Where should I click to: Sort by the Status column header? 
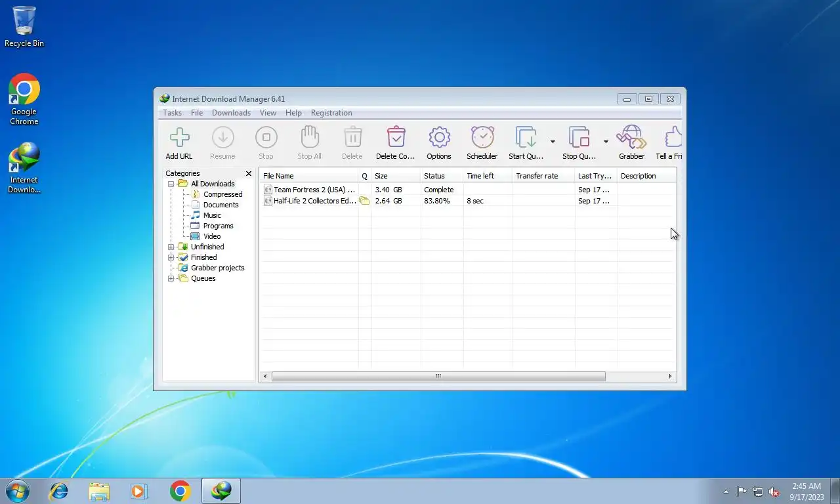(x=442, y=176)
